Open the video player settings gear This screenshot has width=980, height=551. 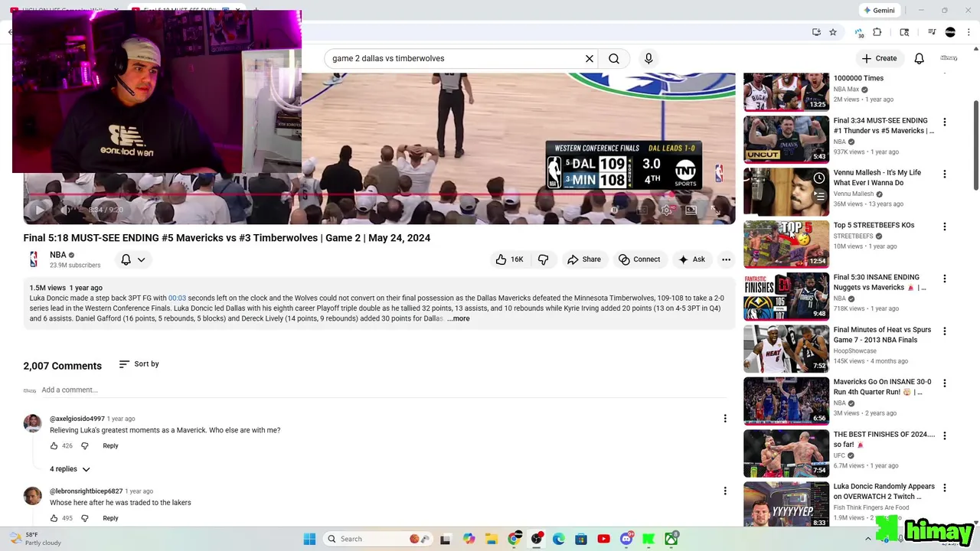(667, 210)
